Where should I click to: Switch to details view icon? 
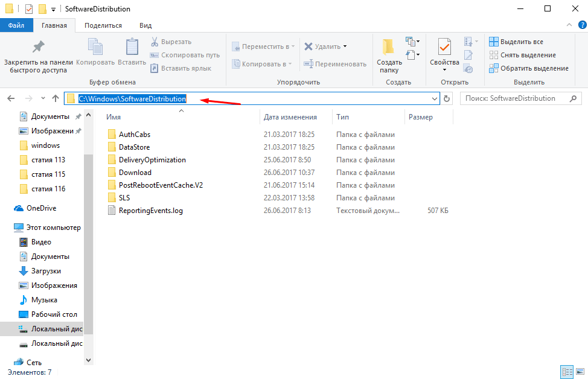(567, 372)
